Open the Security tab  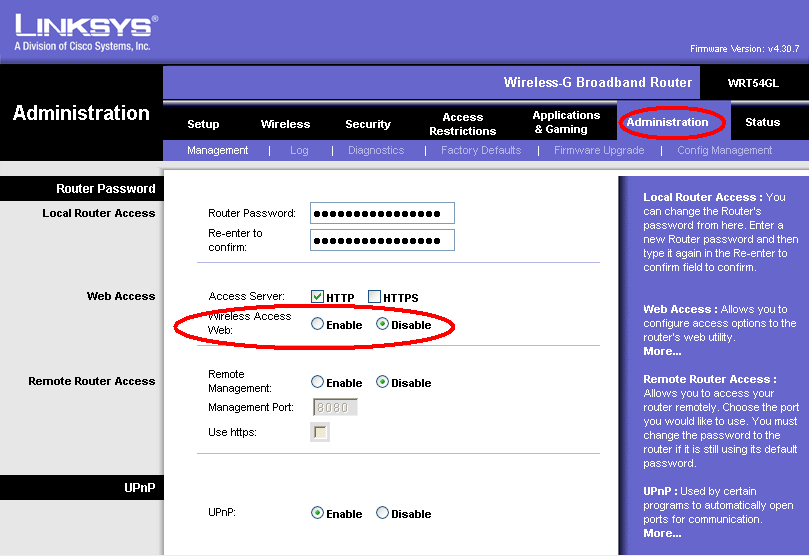tap(368, 124)
